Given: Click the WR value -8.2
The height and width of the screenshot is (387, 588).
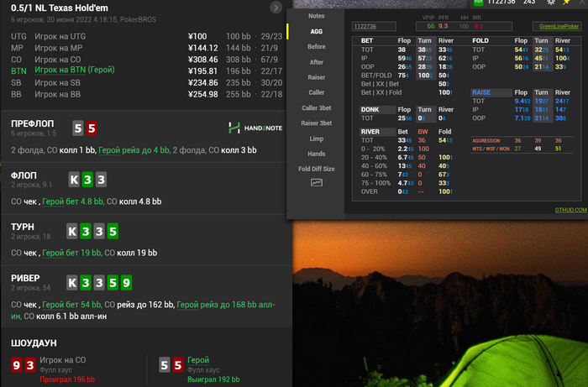Looking at the screenshot, I should (478, 26).
